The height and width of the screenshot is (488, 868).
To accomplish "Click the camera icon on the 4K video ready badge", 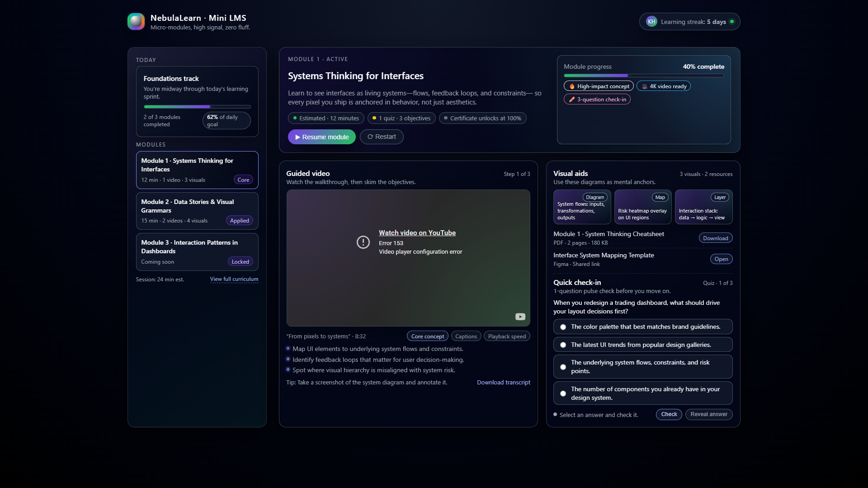I will 644,85.
